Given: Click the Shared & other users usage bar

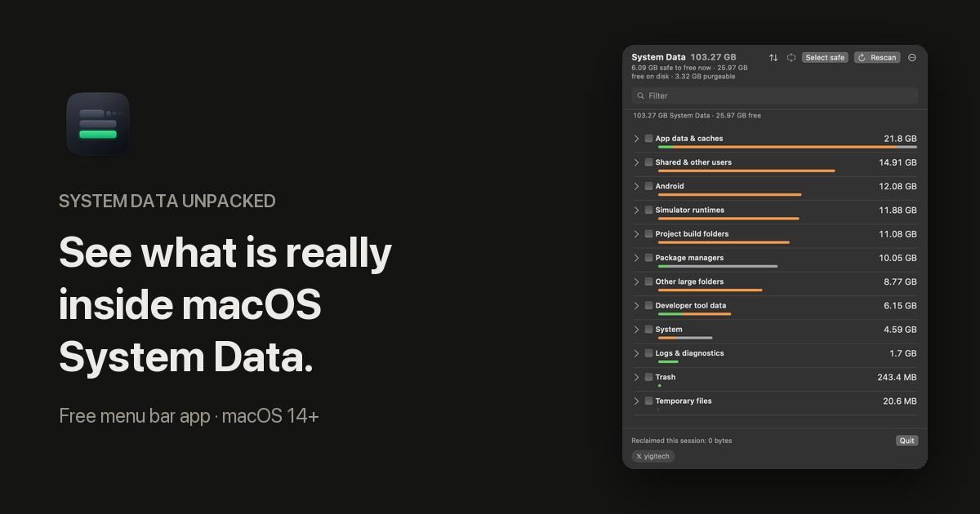Looking at the screenshot, I should click(746, 171).
